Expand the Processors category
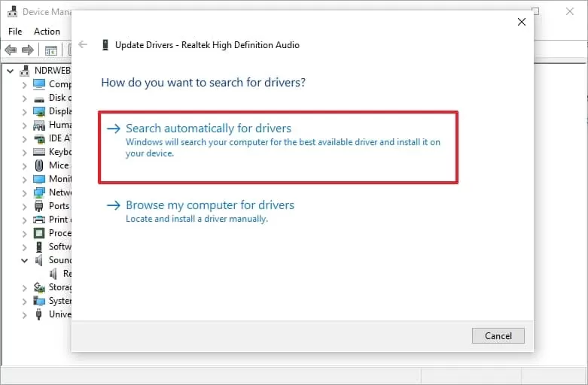 [x=25, y=233]
